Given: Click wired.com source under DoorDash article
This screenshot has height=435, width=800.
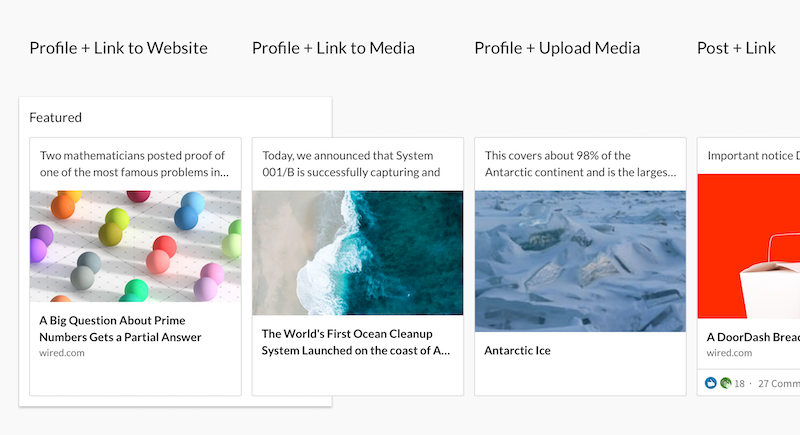Looking at the screenshot, I should click(729, 353).
